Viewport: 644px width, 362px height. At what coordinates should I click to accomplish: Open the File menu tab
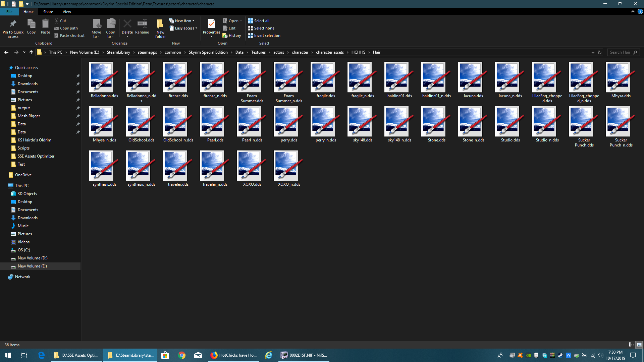9,12
